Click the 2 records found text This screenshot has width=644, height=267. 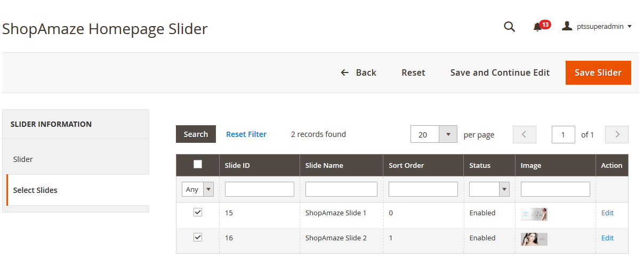coord(318,134)
